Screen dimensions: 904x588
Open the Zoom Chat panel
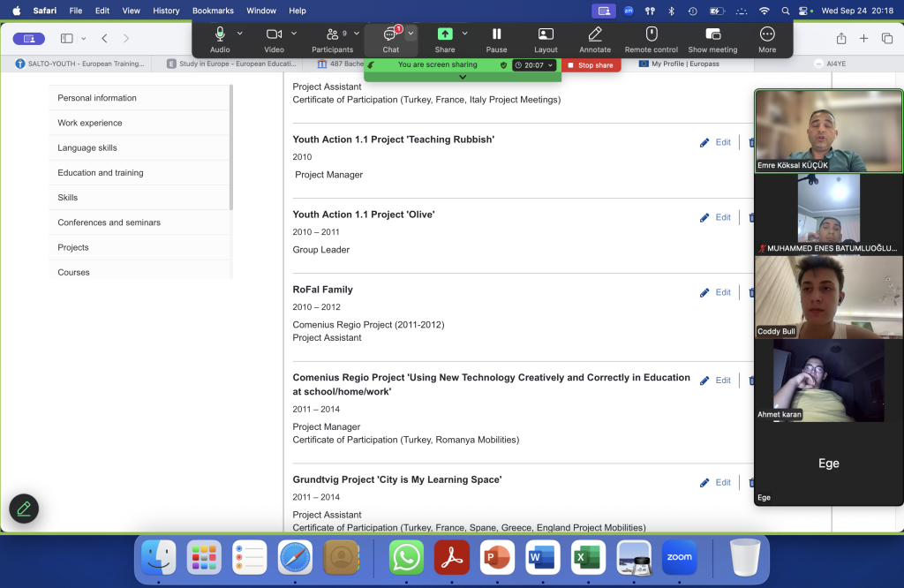pos(390,34)
